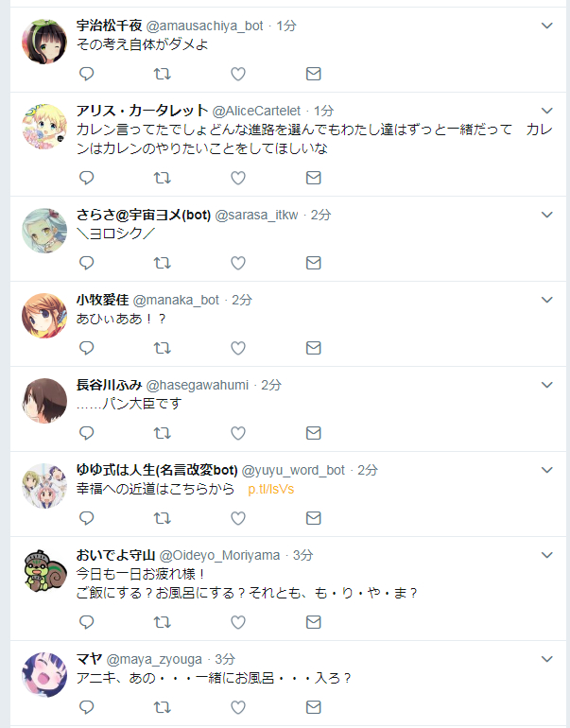Reply to 長谷川ふみ's tweet
Viewport: 570px width, 728px height.
pyautogui.click(x=87, y=433)
